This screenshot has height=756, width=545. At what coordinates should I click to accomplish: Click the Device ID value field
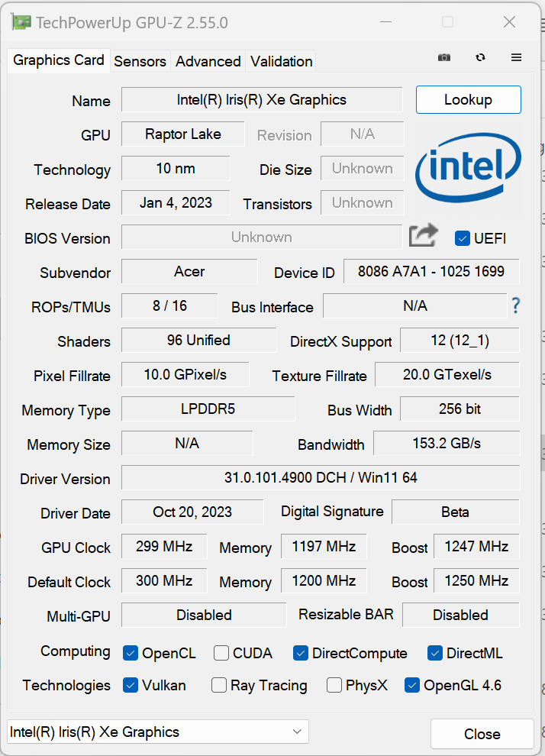(431, 271)
